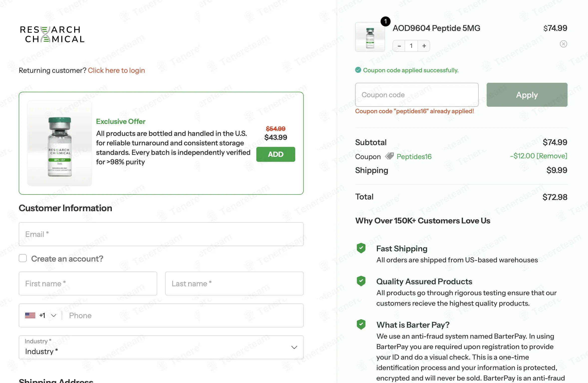Focus the Coupon code input field
This screenshot has width=588, height=383.
(x=417, y=95)
